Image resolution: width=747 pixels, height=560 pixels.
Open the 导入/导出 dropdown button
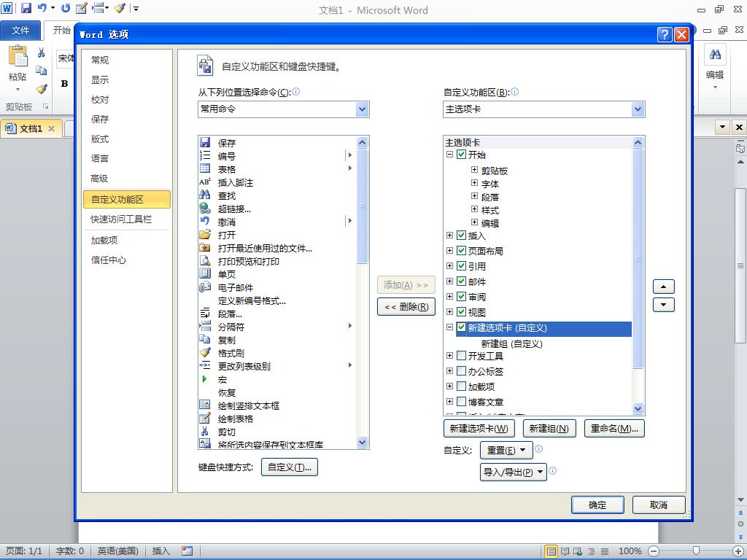click(513, 472)
